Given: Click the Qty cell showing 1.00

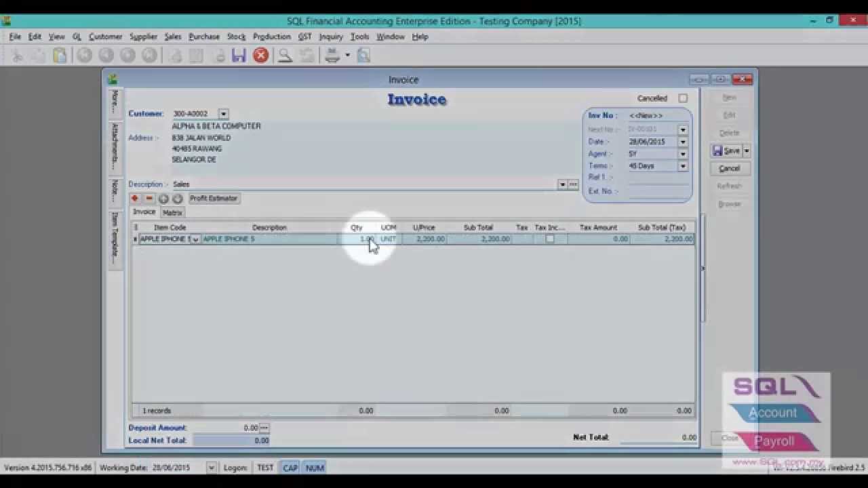Looking at the screenshot, I should (x=358, y=239).
